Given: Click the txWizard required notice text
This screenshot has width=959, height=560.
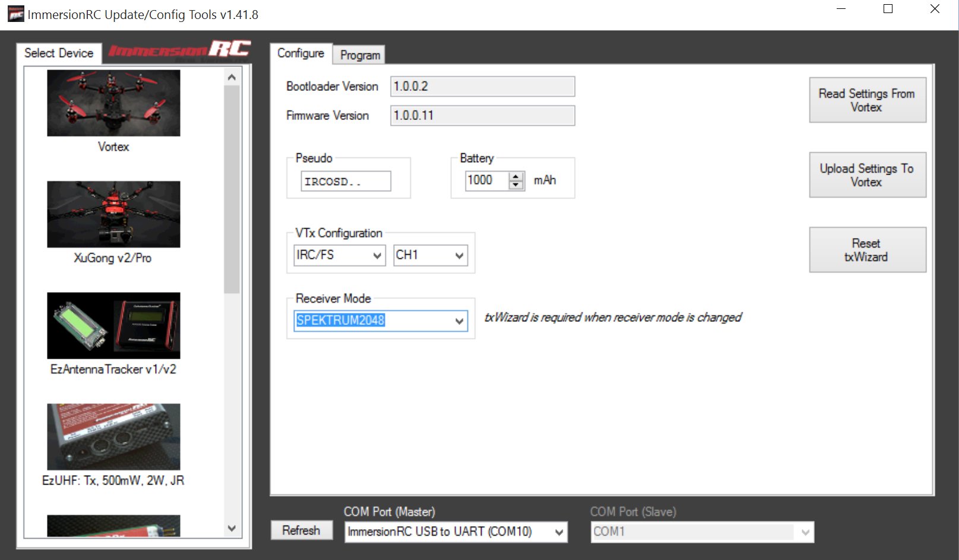Looking at the screenshot, I should pos(613,317).
